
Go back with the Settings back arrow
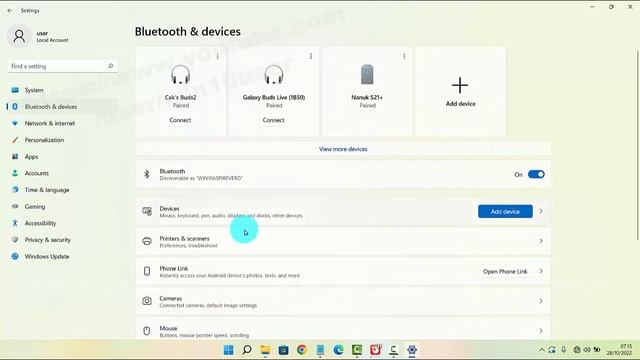[x=10, y=11]
